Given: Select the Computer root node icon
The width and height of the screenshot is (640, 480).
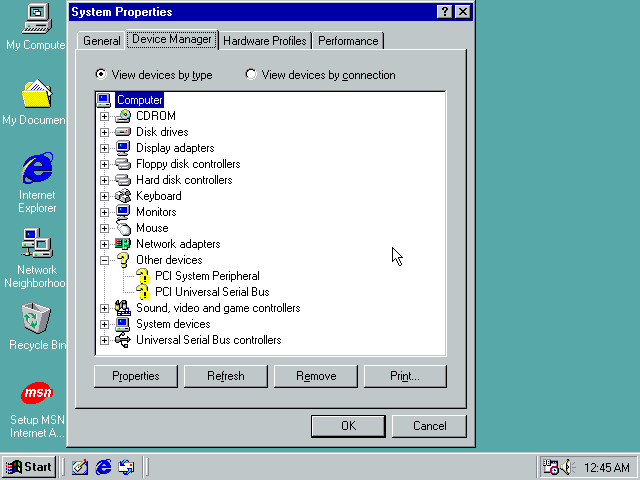Looking at the screenshot, I should click(x=104, y=100).
